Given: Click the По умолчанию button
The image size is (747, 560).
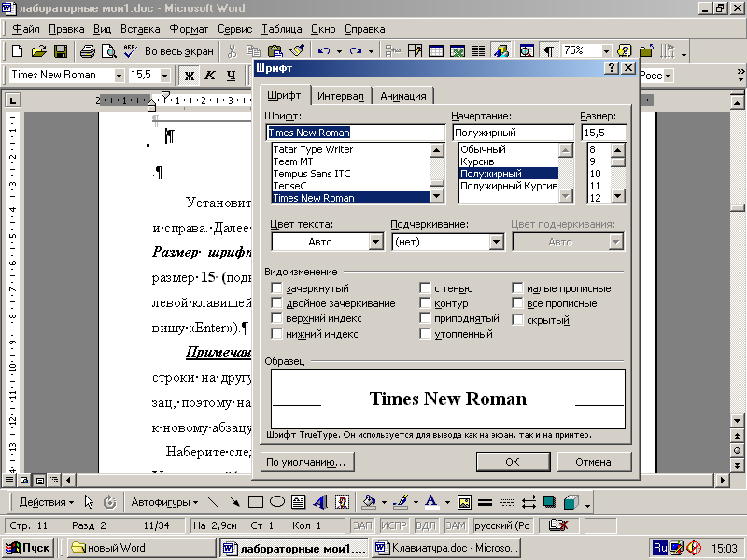Looking at the screenshot, I should (307, 462).
